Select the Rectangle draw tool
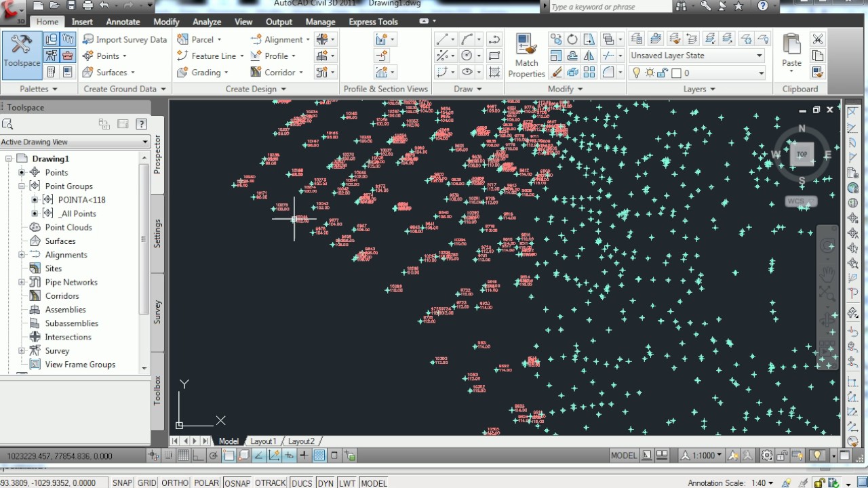Viewport: 868px width, 488px height. click(494, 56)
